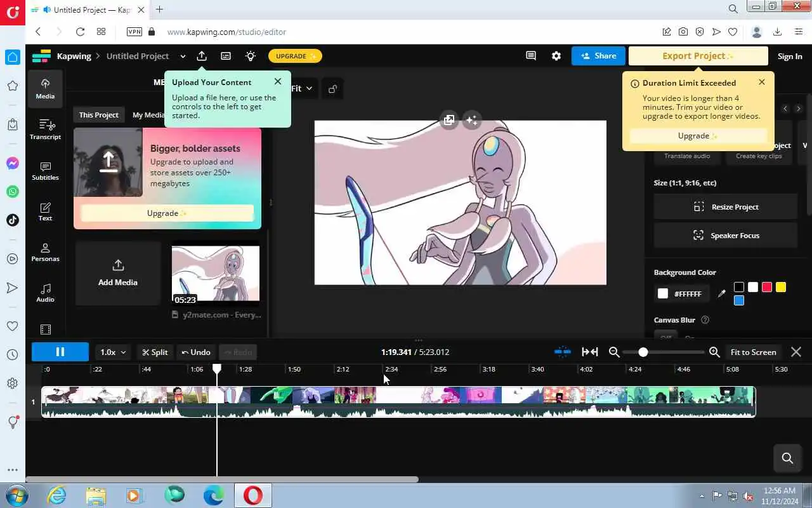Click the search magnifier button at bottom right
The width and height of the screenshot is (812, 508).
pos(787,458)
